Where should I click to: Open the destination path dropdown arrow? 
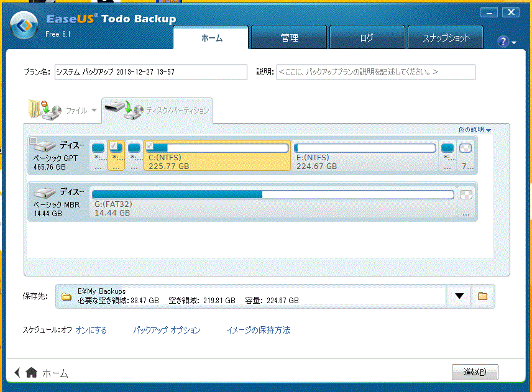(459, 296)
